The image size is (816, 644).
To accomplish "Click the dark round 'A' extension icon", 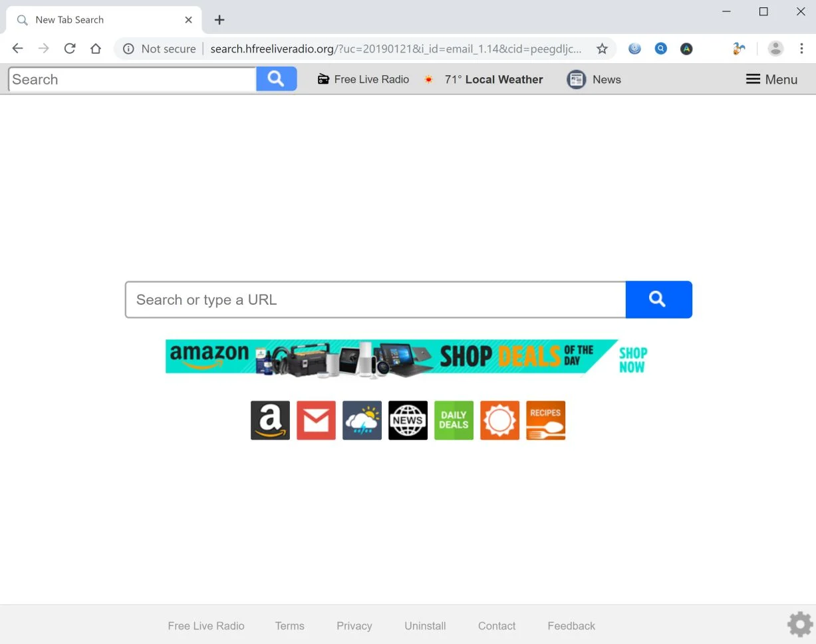I will click(x=686, y=49).
